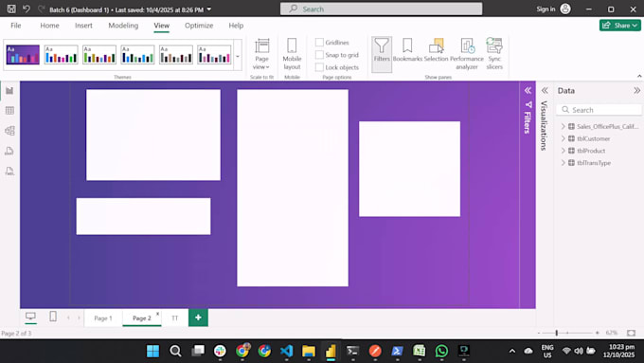Image resolution: width=644 pixels, height=363 pixels.
Task: Open the Page view dropdown
Action: click(261, 54)
